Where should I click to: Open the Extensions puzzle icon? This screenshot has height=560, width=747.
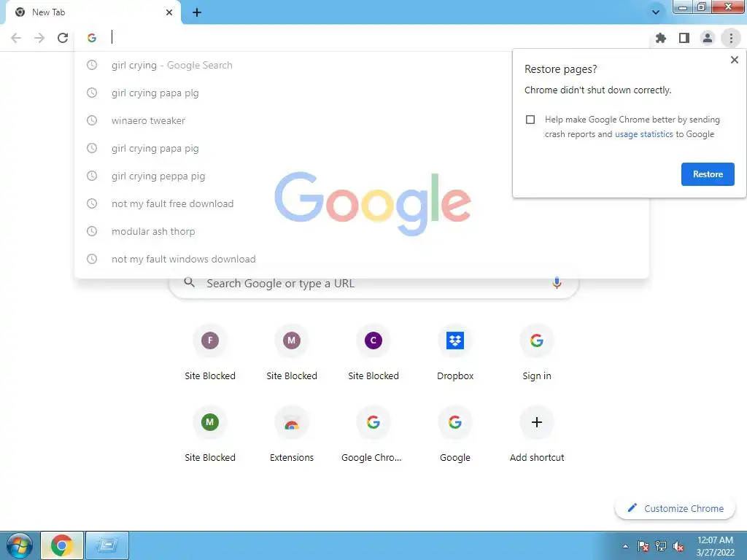point(661,38)
